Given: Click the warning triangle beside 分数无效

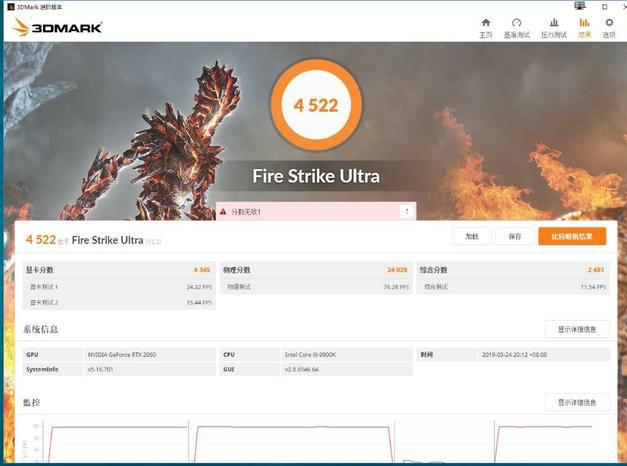Looking at the screenshot, I should pos(223,212).
